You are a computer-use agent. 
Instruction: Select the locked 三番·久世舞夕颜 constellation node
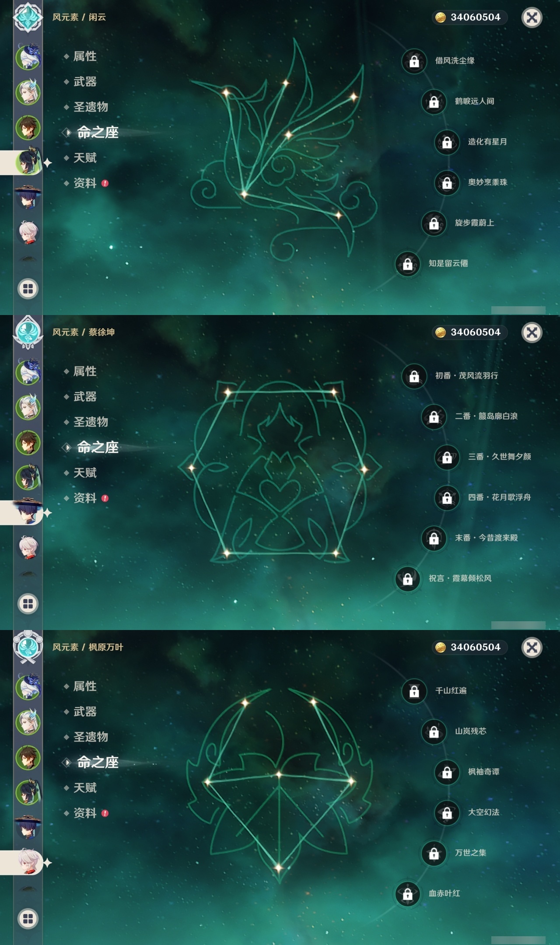(447, 457)
